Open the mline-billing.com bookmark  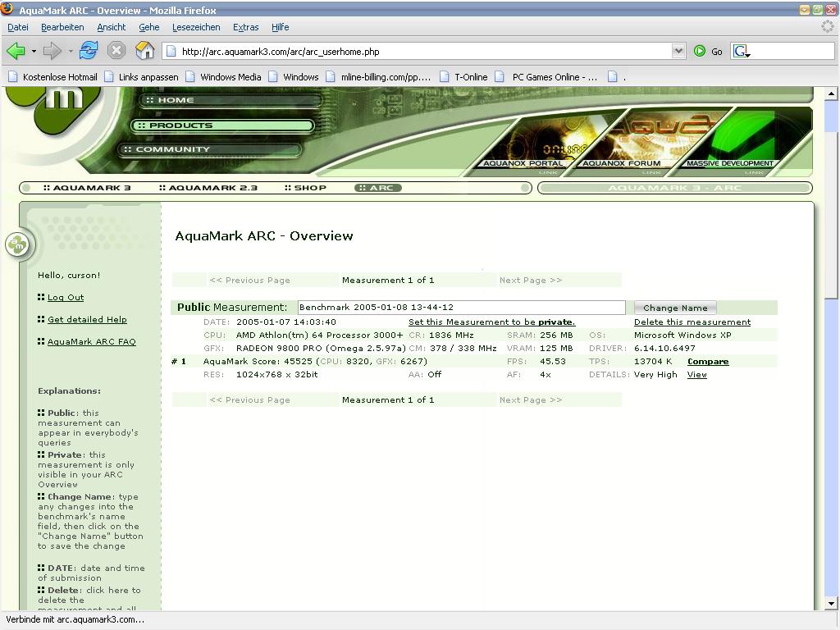[379, 77]
